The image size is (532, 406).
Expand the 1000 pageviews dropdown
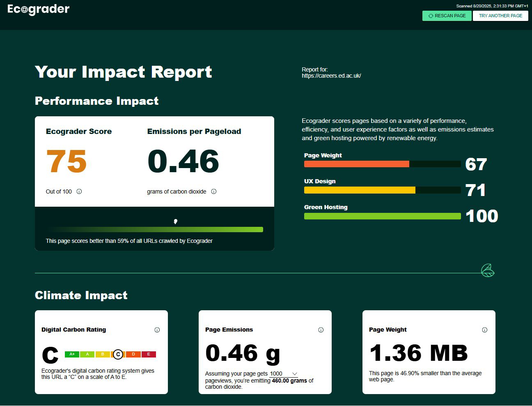283,374
